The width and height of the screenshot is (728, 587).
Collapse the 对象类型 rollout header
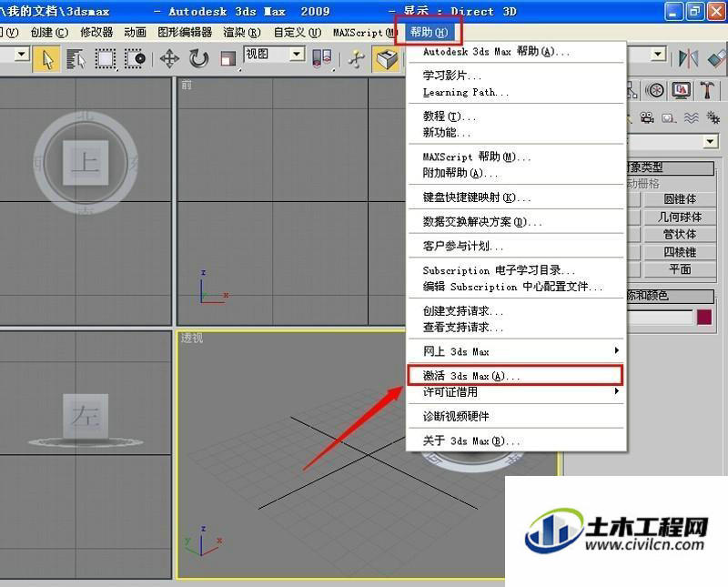coord(671,167)
